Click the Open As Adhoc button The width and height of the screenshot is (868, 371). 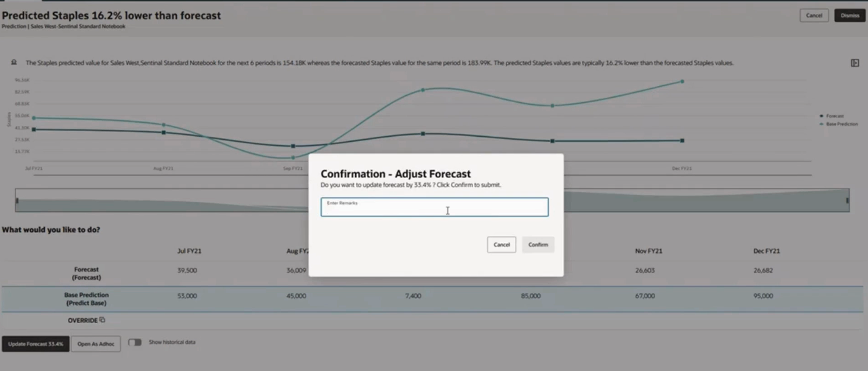tap(96, 344)
